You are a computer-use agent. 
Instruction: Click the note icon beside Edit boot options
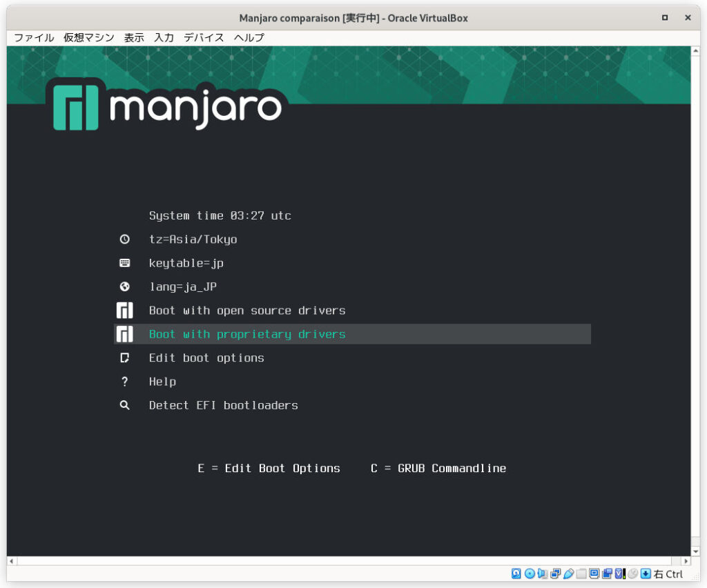coord(124,357)
